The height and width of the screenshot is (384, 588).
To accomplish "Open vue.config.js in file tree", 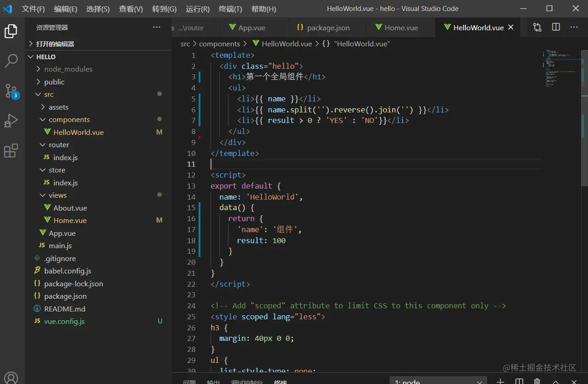I will (x=64, y=322).
